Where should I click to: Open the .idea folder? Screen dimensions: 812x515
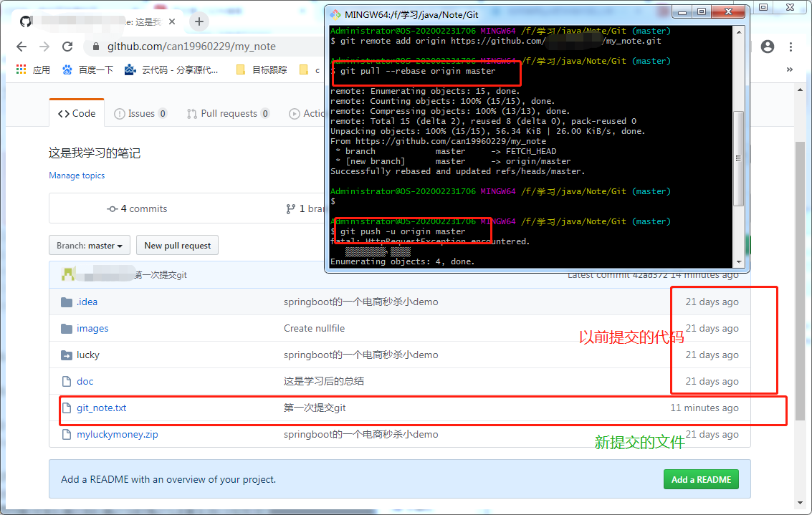87,302
